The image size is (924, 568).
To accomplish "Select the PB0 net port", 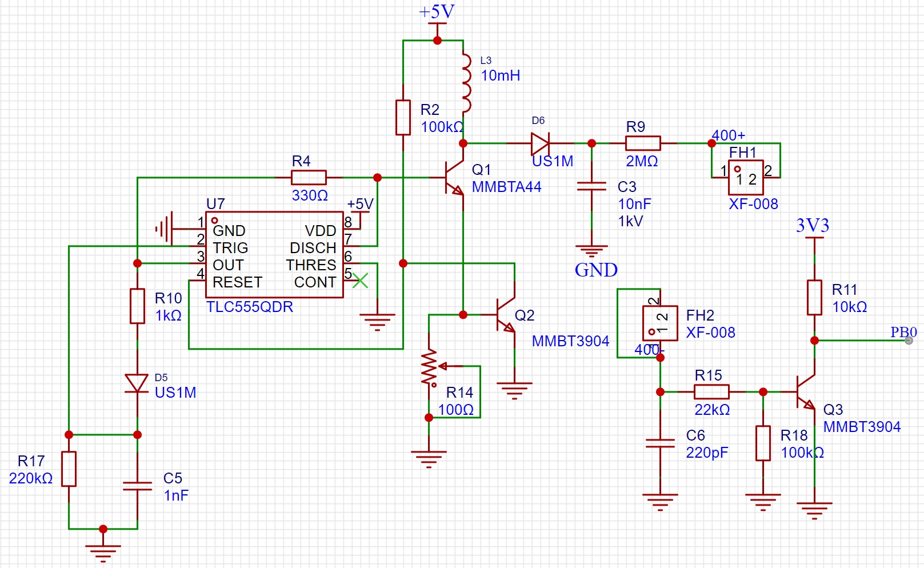I will (x=905, y=333).
